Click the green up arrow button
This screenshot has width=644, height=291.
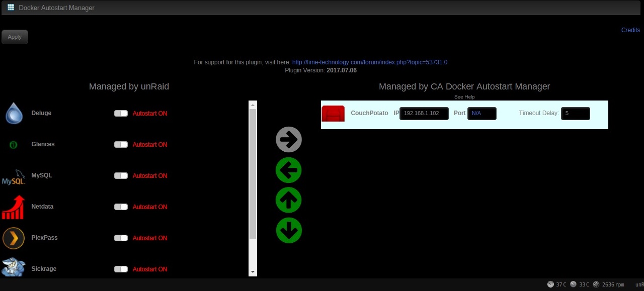pyautogui.click(x=289, y=201)
